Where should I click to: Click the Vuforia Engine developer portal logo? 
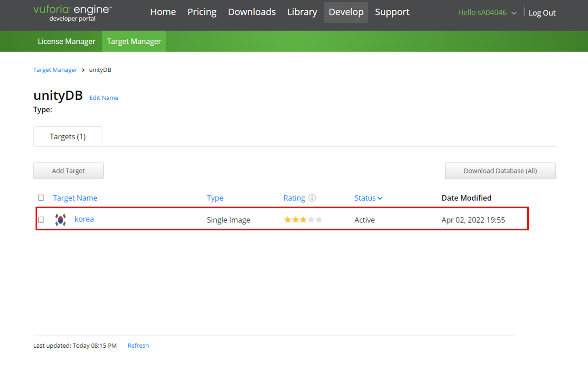coord(72,13)
